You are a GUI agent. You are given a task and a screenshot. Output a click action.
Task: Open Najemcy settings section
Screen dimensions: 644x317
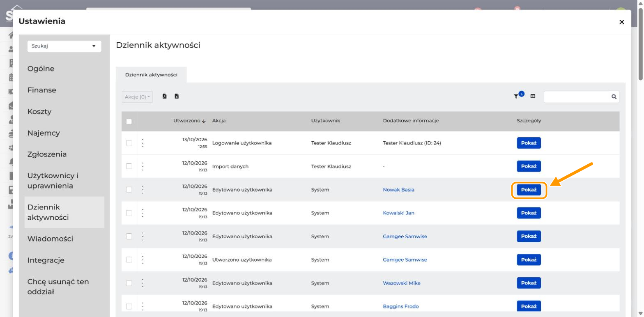tap(44, 133)
